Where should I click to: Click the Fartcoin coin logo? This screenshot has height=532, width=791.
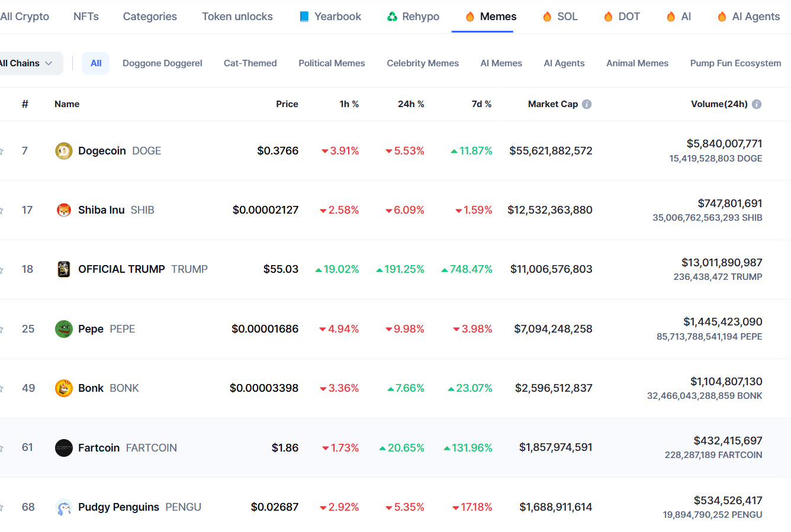64,448
